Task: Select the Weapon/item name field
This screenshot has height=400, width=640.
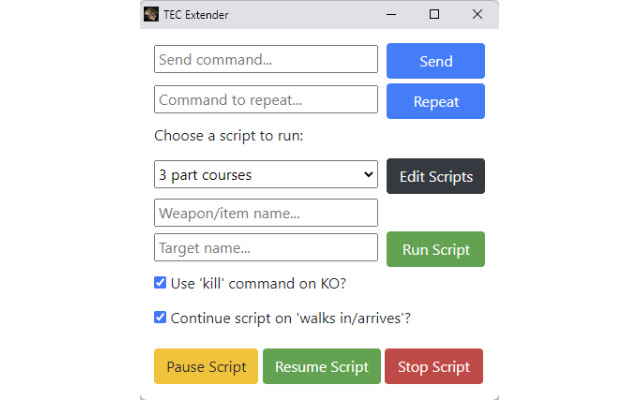Action: click(266, 213)
